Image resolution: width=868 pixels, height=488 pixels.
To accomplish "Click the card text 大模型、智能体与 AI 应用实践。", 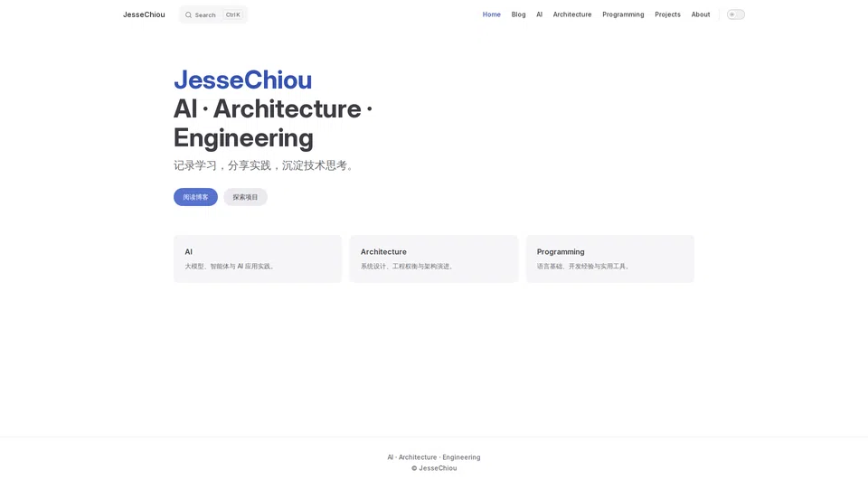I will tap(231, 266).
